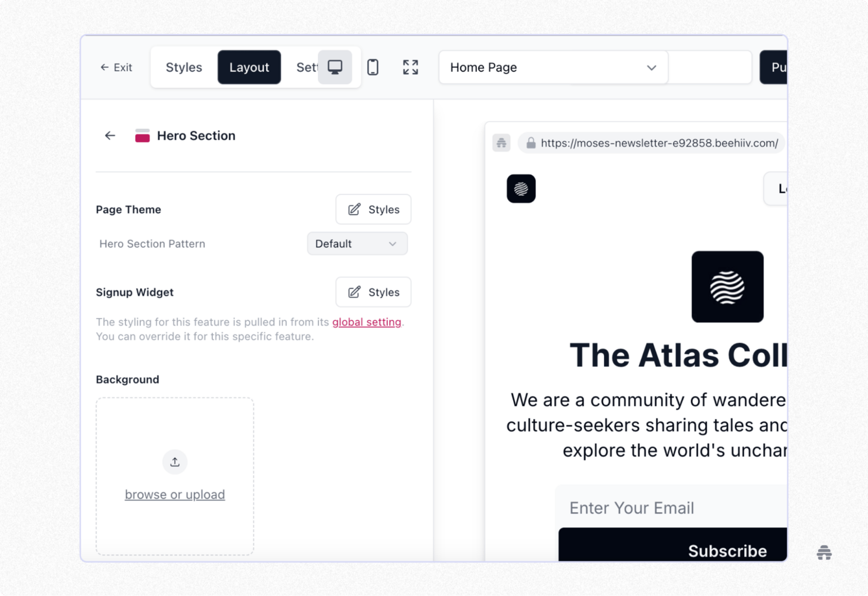This screenshot has width=868, height=596.
Task: Expand the page picker chevron
Action: click(x=651, y=67)
